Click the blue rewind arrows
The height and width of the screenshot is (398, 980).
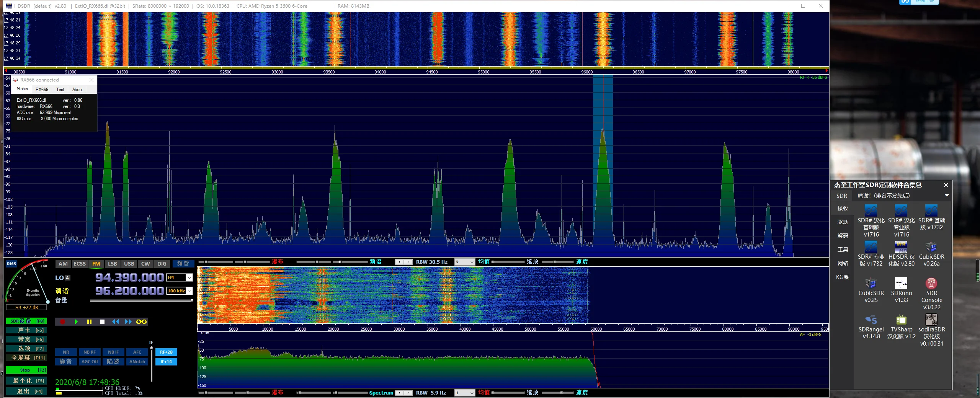click(115, 322)
